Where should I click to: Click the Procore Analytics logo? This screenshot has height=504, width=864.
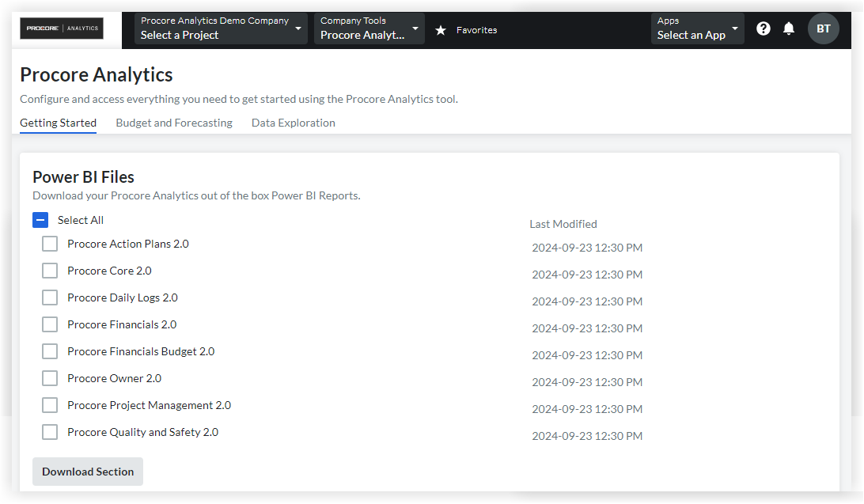pos(61,28)
